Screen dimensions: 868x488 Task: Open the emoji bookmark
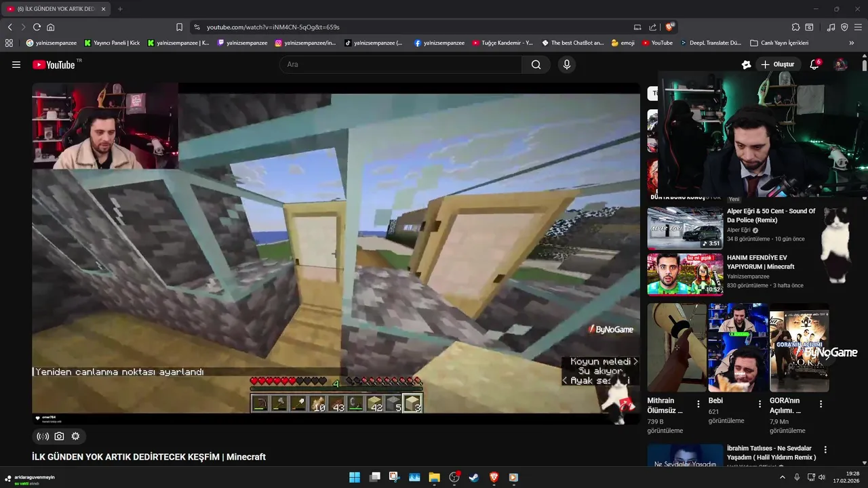click(623, 43)
